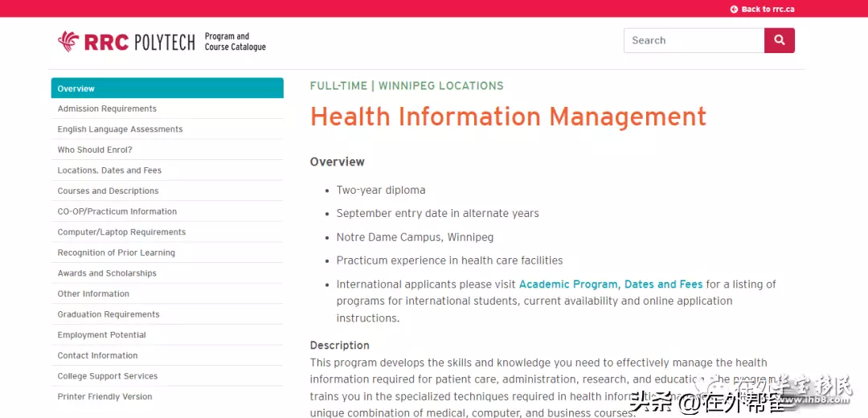868x418 pixels.
Task: Open the Back to rrc.ca link
Action: [768, 9]
